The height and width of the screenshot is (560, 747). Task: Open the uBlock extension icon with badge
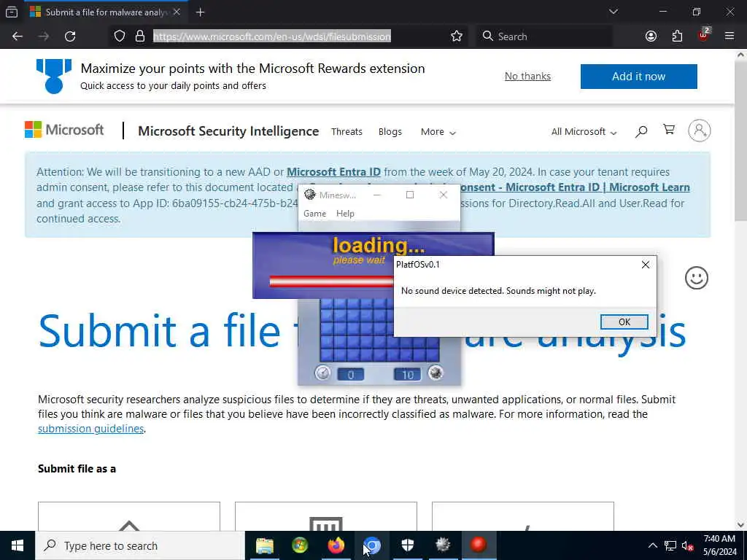(x=704, y=35)
